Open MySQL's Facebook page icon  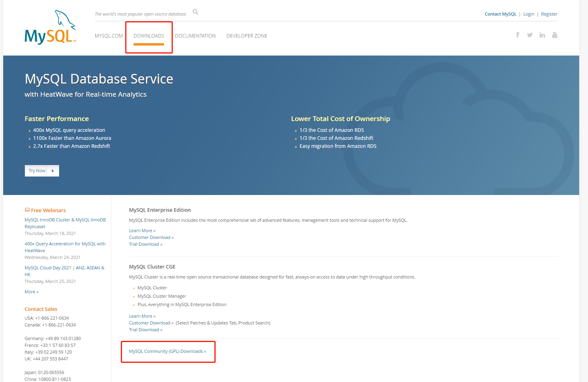518,35
